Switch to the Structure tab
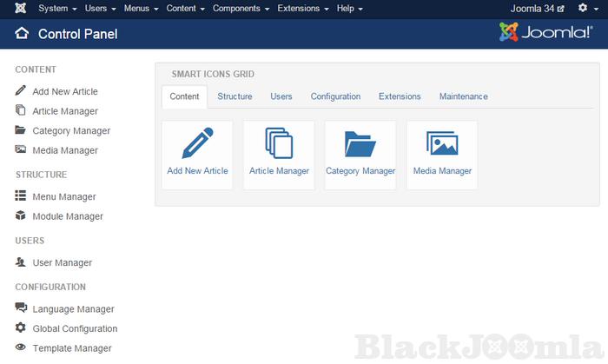Image resolution: width=608 pixels, height=364 pixels. pyautogui.click(x=235, y=96)
